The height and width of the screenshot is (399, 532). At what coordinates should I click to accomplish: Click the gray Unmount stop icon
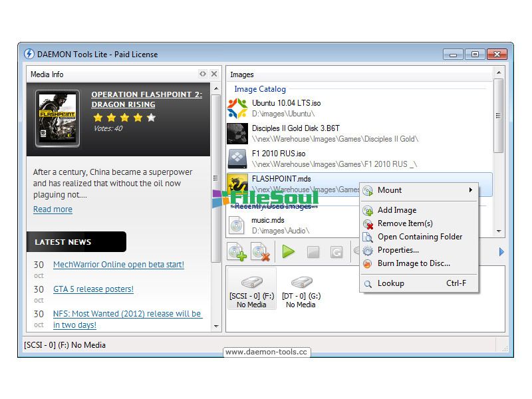tap(313, 252)
